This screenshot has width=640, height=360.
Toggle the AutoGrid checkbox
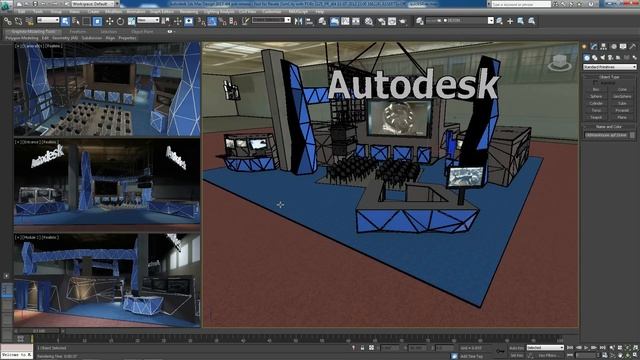click(595, 83)
